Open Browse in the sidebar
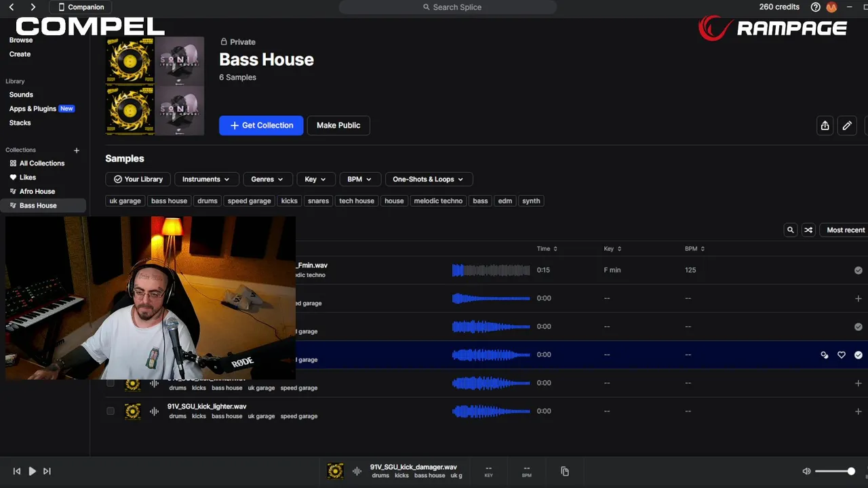868x488 pixels. [x=21, y=40]
